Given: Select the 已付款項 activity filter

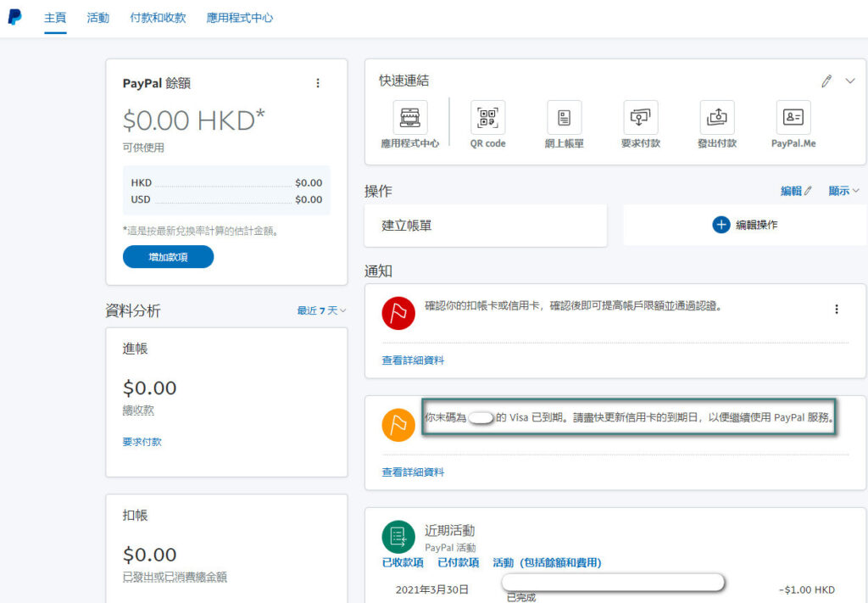Looking at the screenshot, I should pos(459,562).
